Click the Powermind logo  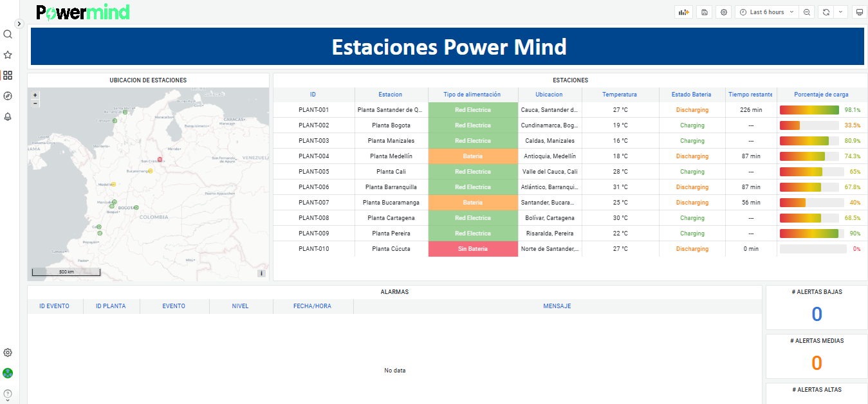(x=83, y=12)
